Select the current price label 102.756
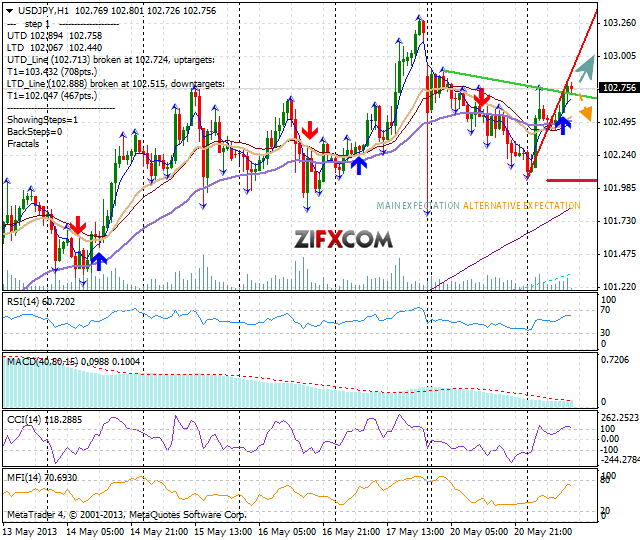The width and height of the screenshot is (640, 540). click(619, 88)
